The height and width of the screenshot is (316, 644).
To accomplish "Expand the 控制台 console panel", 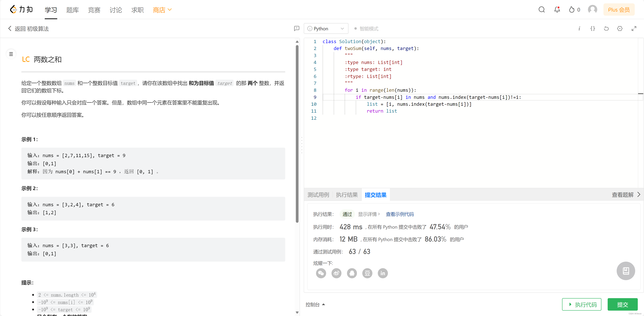I will 315,305.
